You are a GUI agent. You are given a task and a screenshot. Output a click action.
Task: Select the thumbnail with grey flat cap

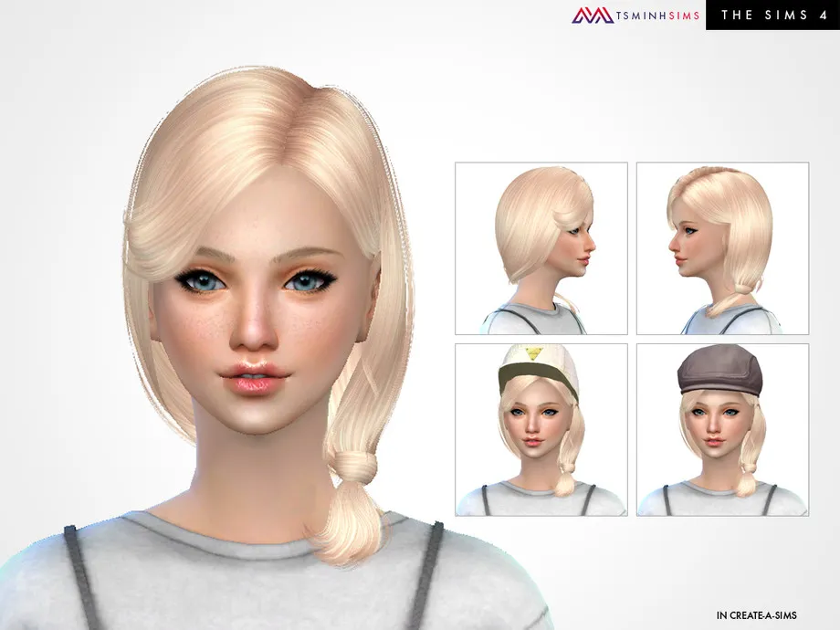(x=722, y=430)
